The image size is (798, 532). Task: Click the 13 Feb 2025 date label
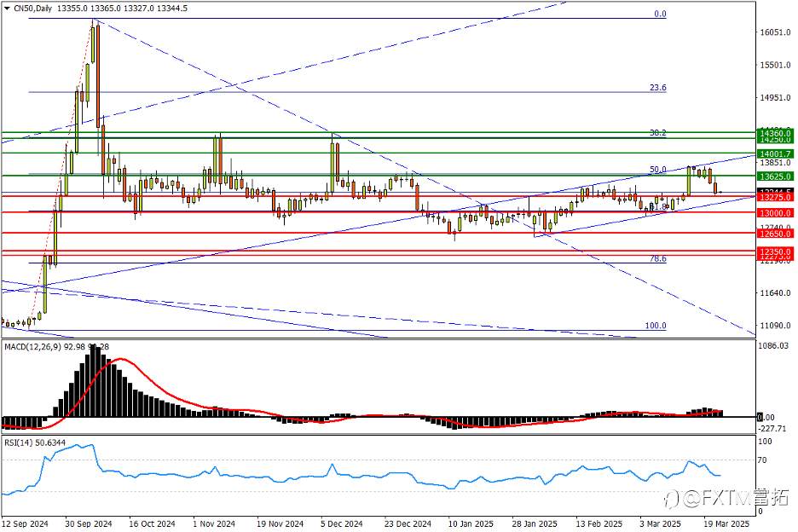tap(599, 523)
